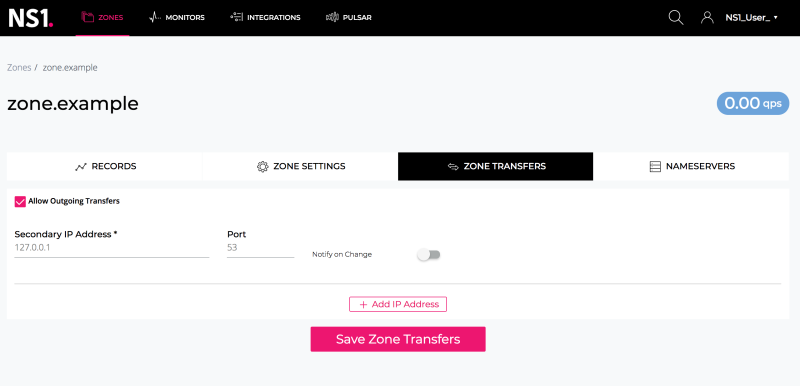The image size is (800, 386).
Task: Click the Secondary IP Address field
Action: [x=112, y=248]
